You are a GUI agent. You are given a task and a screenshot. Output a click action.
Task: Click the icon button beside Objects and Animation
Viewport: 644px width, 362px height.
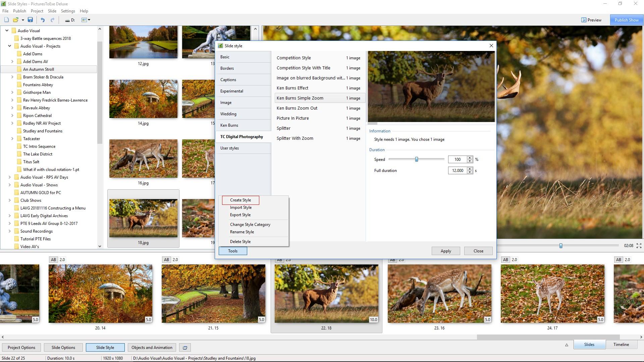tap(185, 348)
